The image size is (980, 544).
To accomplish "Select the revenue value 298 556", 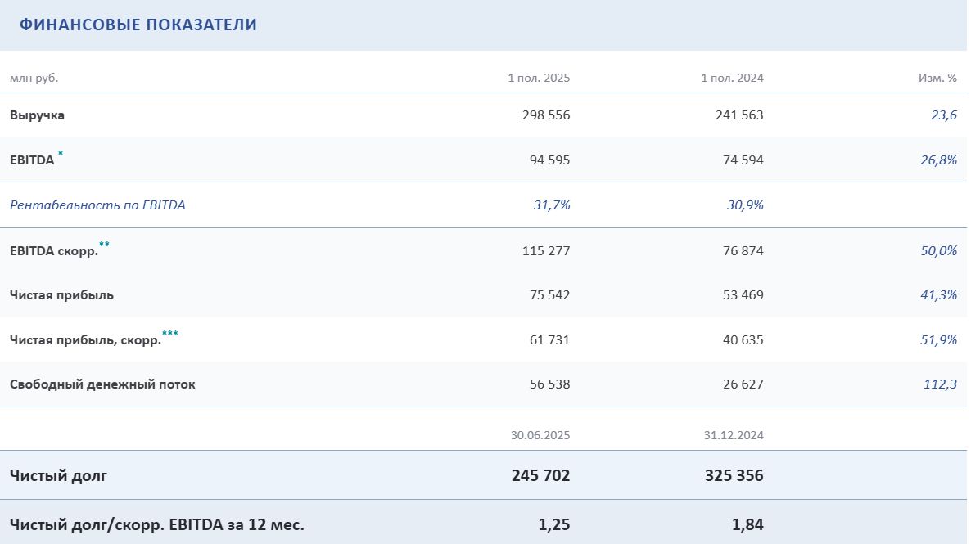I will coord(546,115).
